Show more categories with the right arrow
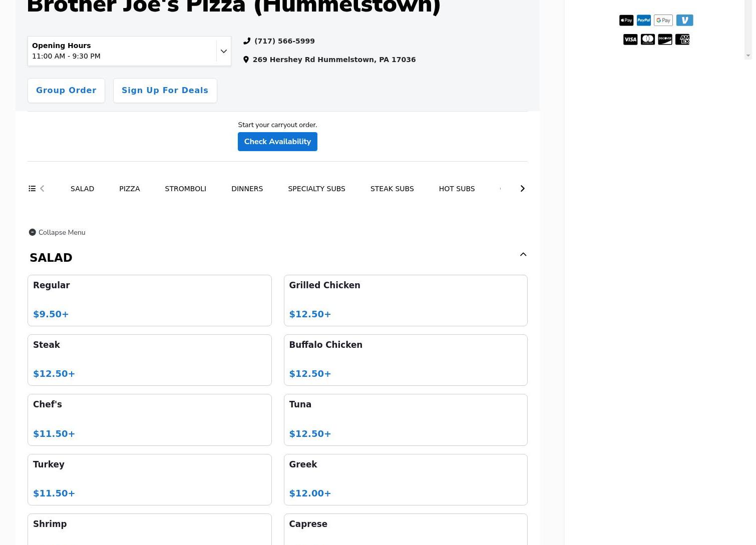Screen dimensions: 756x545 (x=522, y=189)
